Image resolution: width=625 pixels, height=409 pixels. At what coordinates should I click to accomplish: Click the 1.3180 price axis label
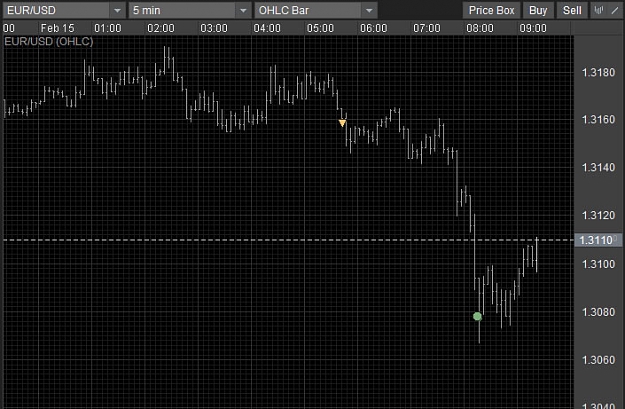(x=598, y=73)
